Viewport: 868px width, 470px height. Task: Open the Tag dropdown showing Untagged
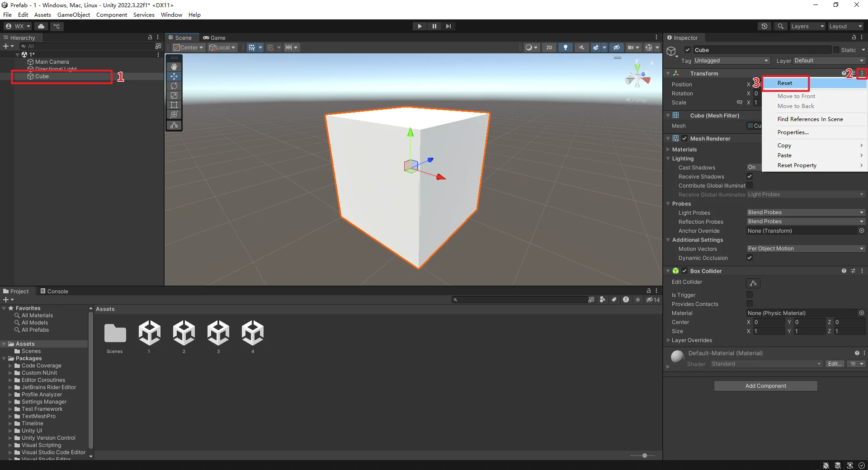(731, 61)
